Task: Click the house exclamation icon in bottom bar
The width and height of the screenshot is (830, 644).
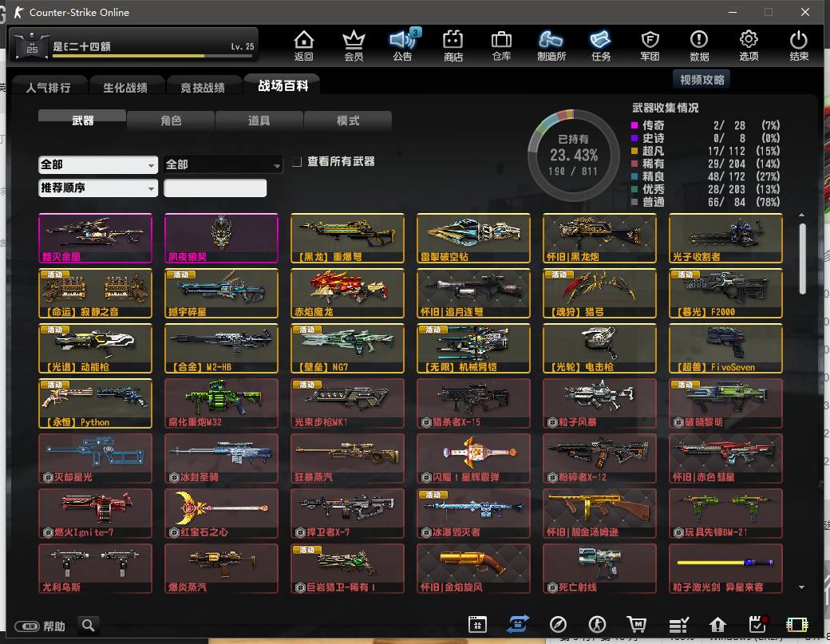Action: (717, 625)
